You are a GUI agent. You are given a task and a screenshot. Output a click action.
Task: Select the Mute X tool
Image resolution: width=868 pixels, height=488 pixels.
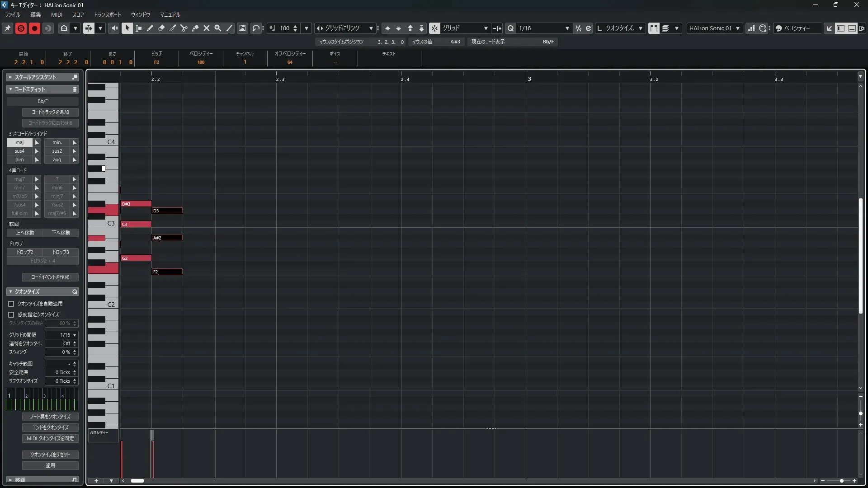[x=207, y=28]
